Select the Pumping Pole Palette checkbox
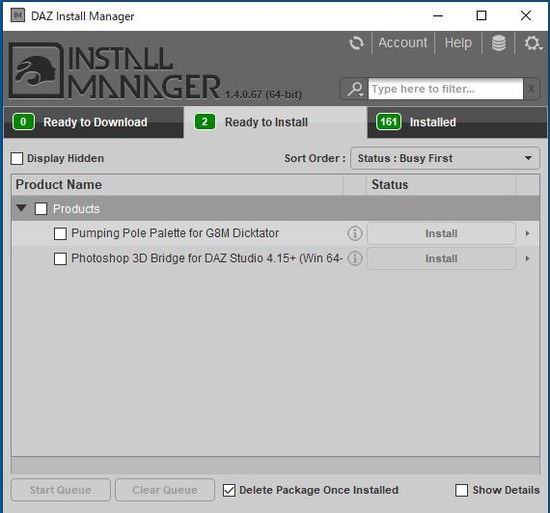Viewport: 550px width, 513px height. [60, 234]
